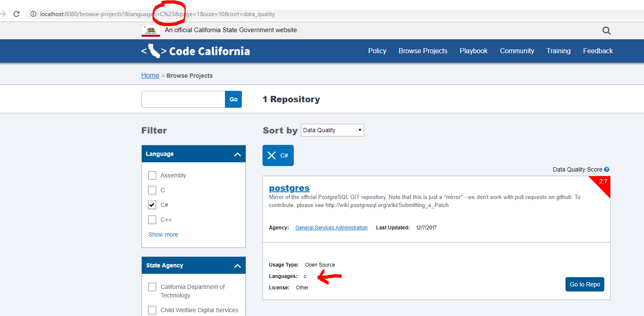Show more languages
The width and height of the screenshot is (644, 316).
coord(163,234)
